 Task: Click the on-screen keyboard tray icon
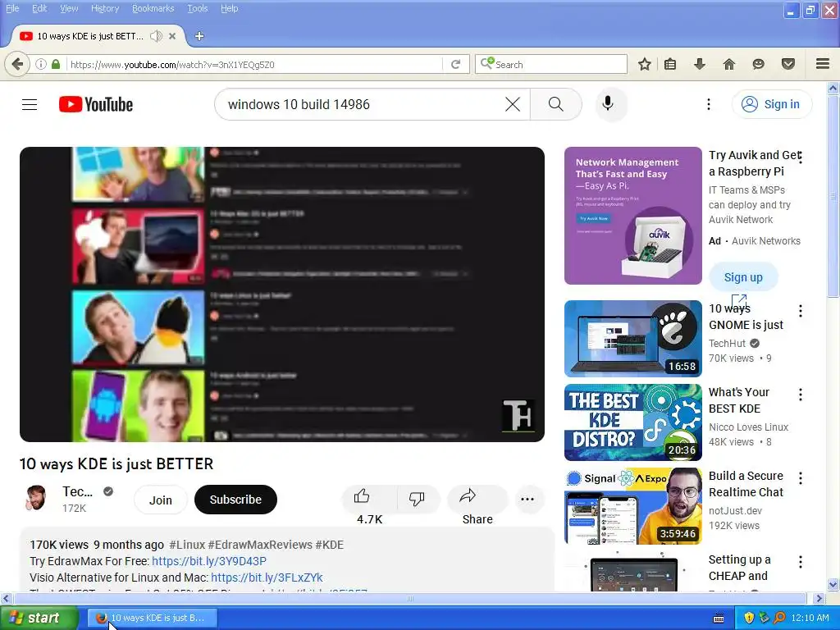pos(719,619)
